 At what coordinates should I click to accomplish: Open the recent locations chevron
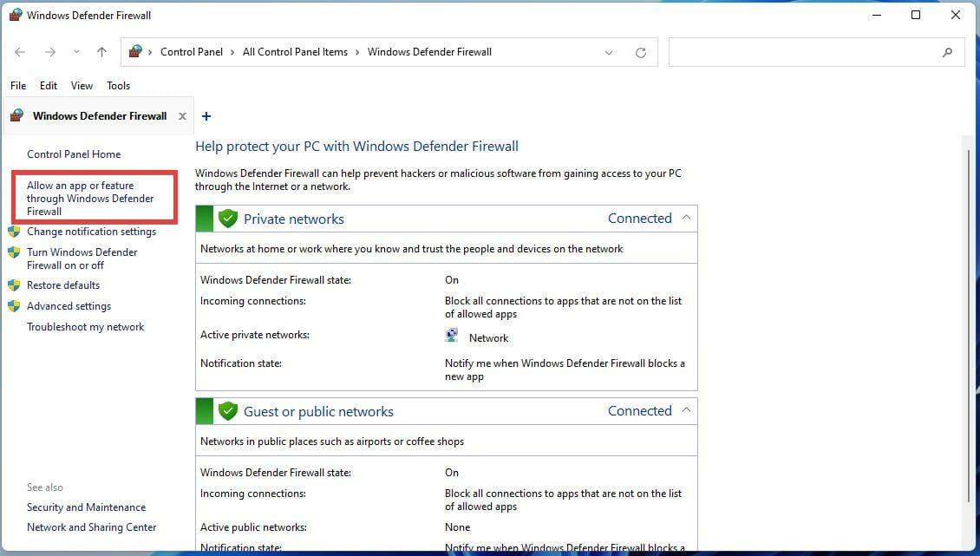tap(76, 52)
